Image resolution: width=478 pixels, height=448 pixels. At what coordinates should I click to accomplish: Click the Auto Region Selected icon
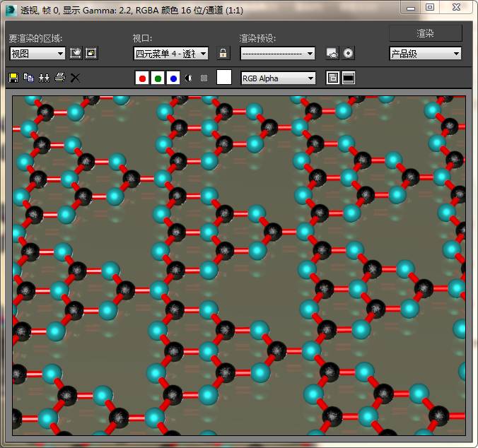click(x=91, y=53)
